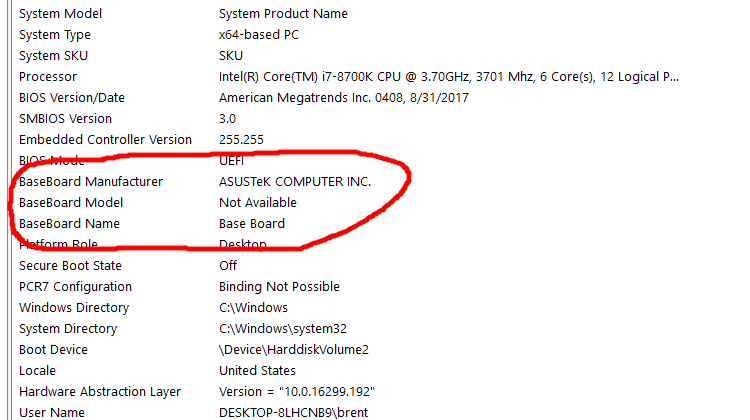
Task: Click the American Megatrends BIOS value
Action: [343, 98]
